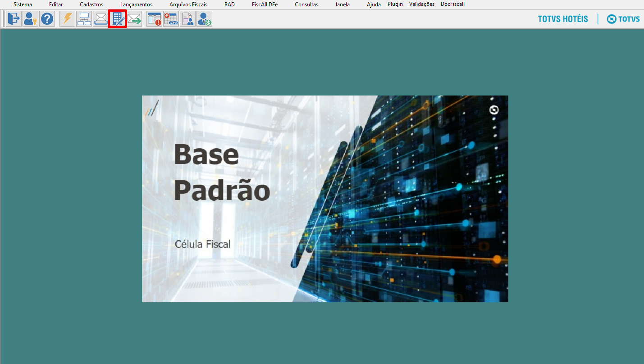Click the envelope with green arrow icon
Viewport: 644px width, 364px height.
[x=134, y=19]
